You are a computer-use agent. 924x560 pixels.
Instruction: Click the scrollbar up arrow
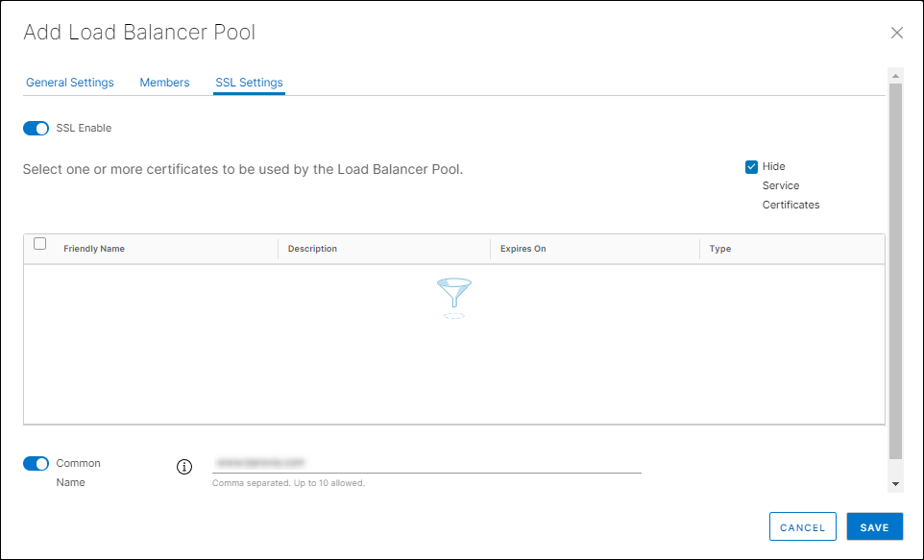(896, 76)
